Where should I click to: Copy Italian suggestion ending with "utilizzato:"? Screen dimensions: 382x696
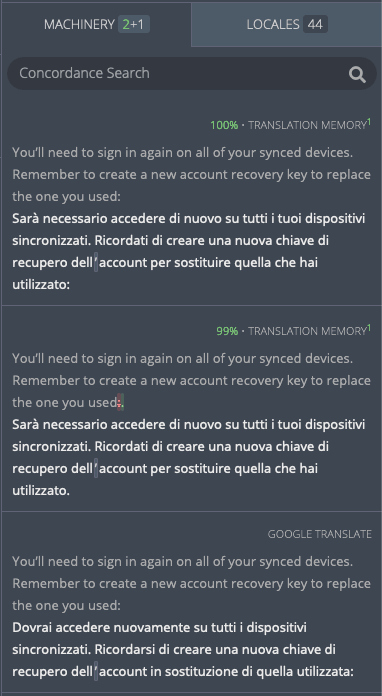coord(189,252)
